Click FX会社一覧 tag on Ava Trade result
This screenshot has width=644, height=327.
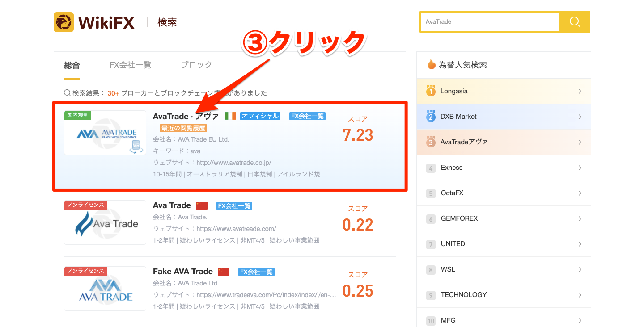(234, 206)
